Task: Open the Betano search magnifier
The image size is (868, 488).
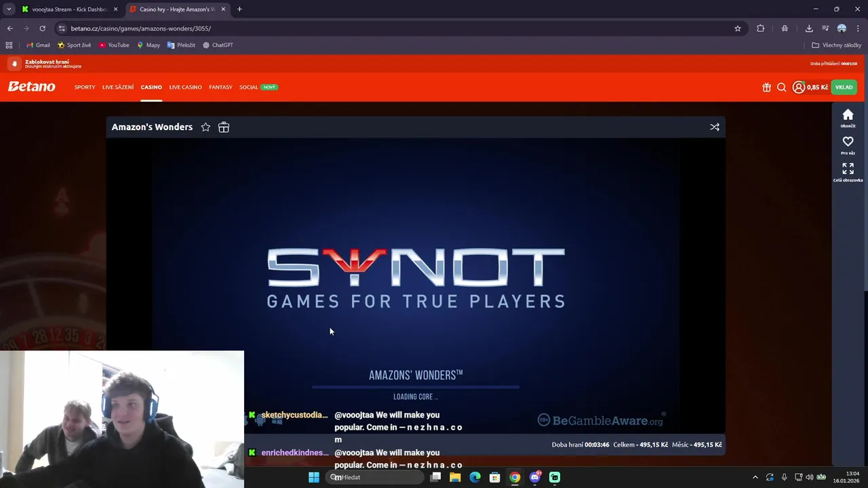Action: [x=782, y=87]
